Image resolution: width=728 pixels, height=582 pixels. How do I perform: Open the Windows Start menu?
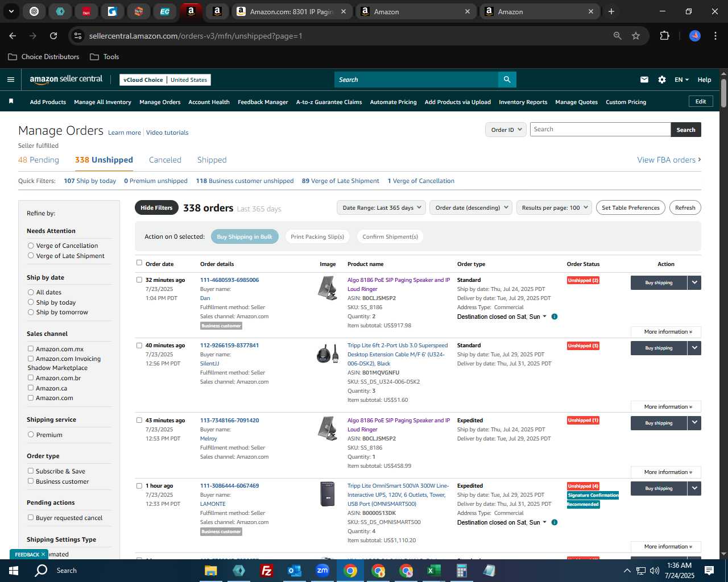[14, 571]
